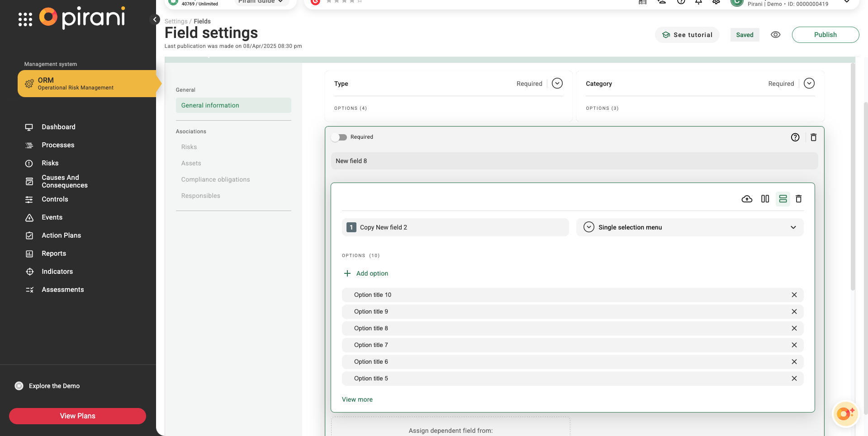Delete New field 8 with trash icon

coord(813,137)
